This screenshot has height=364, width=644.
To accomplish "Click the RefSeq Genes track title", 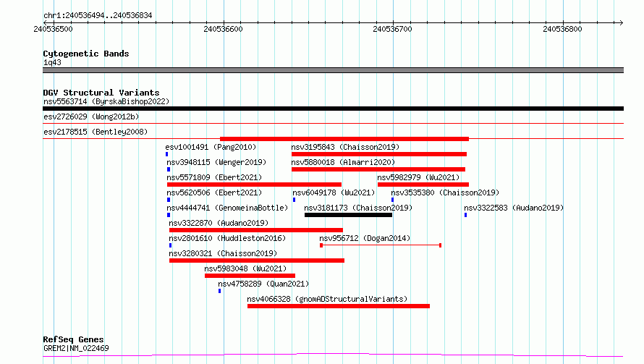I will 73,340.
